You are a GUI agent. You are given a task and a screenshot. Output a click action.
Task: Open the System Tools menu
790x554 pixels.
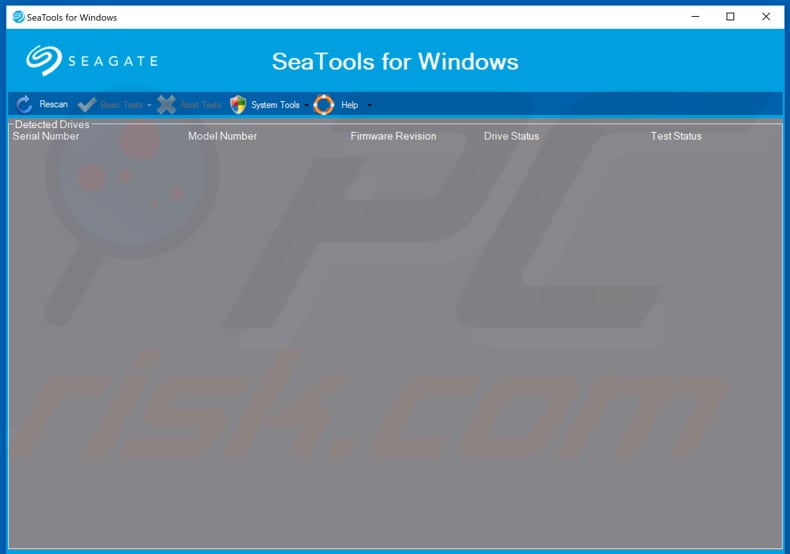coord(275,105)
